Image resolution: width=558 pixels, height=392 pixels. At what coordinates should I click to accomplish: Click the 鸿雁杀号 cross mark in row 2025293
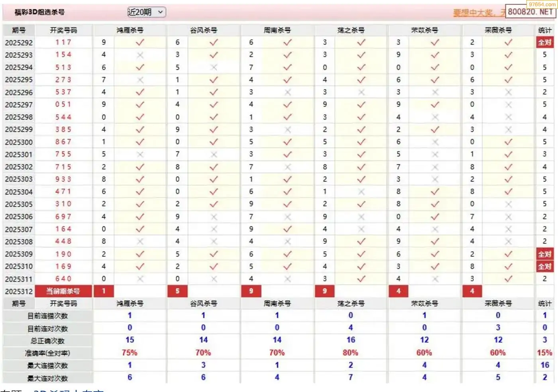(140, 55)
